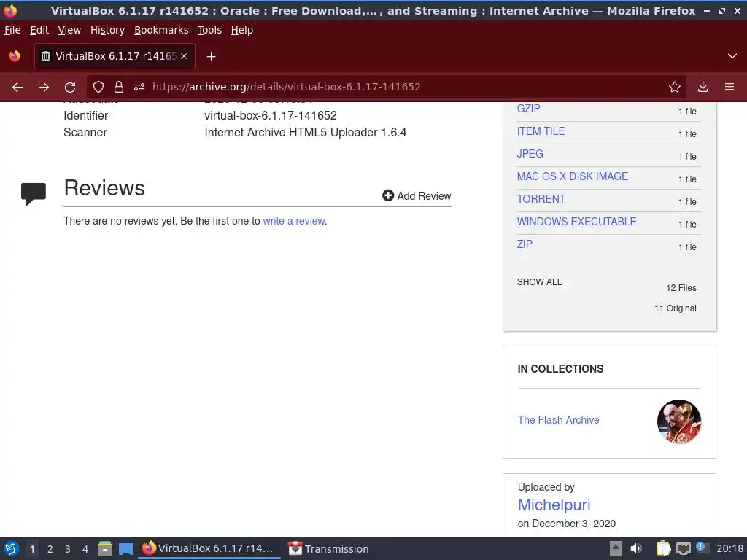The height and width of the screenshot is (560, 747).
Task: Switch to workspace 2
Action: coord(50,549)
